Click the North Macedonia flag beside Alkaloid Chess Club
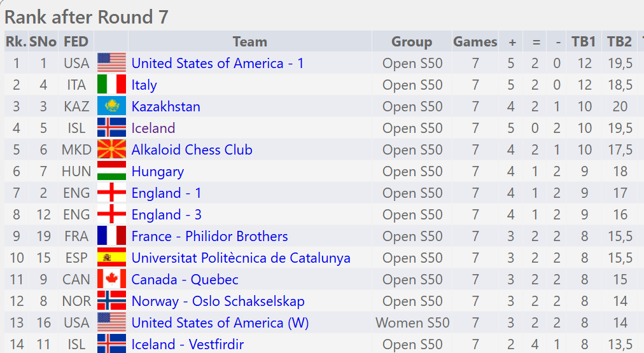The image size is (644, 353). coord(111,149)
